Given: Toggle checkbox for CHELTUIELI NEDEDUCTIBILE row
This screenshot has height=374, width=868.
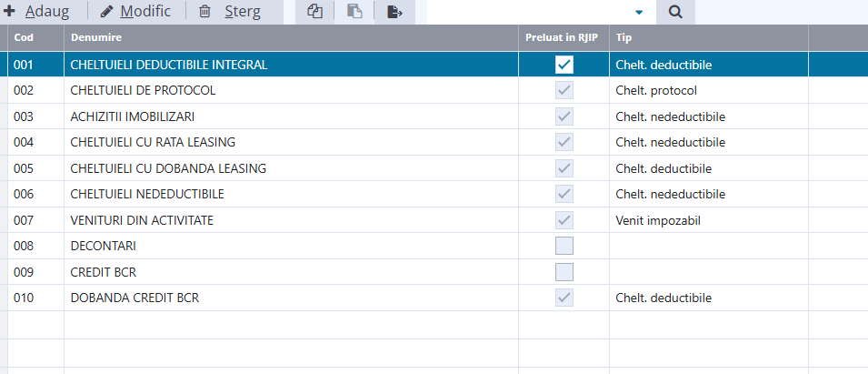Looking at the screenshot, I should pyautogui.click(x=564, y=194).
